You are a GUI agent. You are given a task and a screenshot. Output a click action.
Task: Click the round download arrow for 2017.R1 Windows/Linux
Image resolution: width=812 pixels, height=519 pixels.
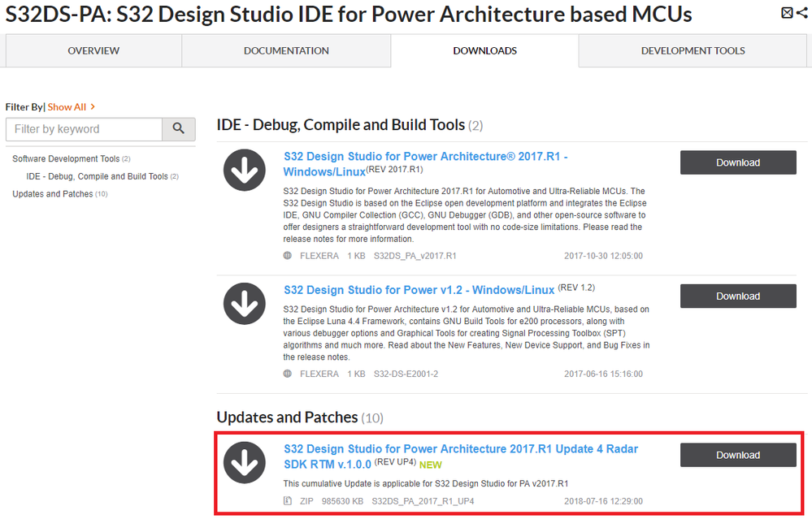pyautogui.click(x=245, y=171)
